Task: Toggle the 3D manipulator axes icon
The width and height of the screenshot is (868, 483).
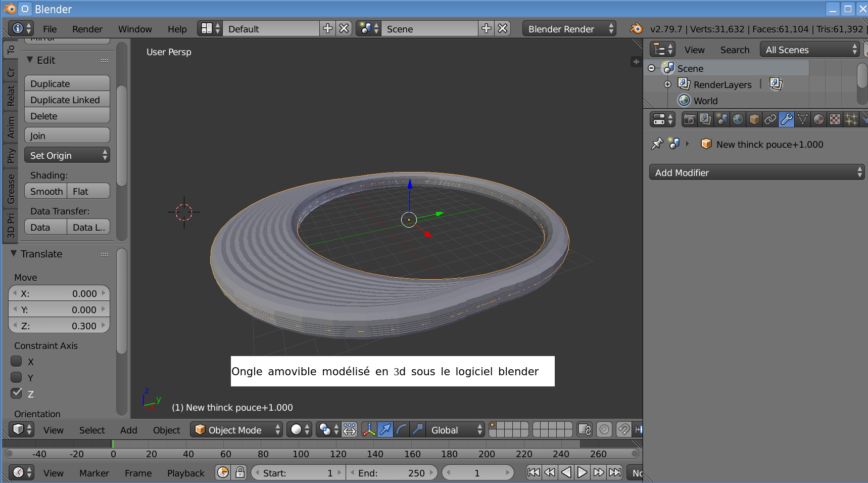Action: click(369, 430)
